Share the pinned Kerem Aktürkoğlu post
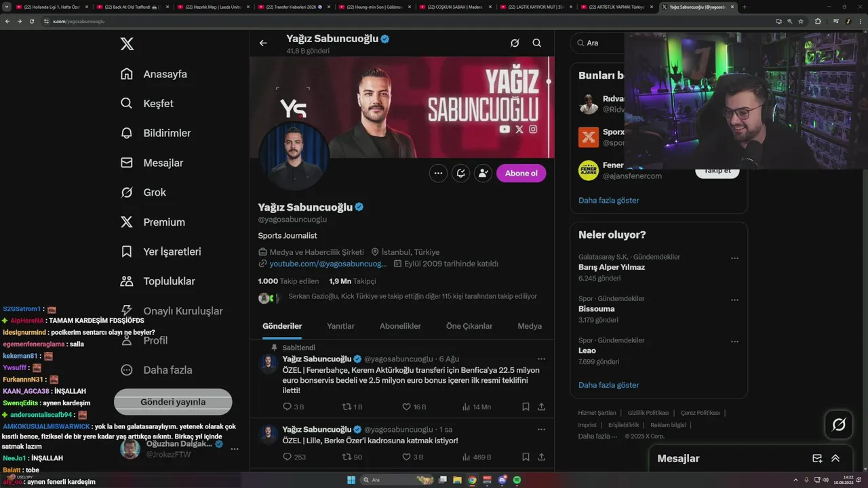 [541, 407]
